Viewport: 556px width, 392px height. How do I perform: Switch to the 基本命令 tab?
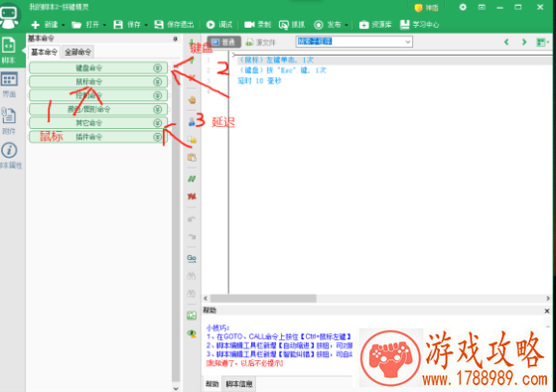coord(44,52)
